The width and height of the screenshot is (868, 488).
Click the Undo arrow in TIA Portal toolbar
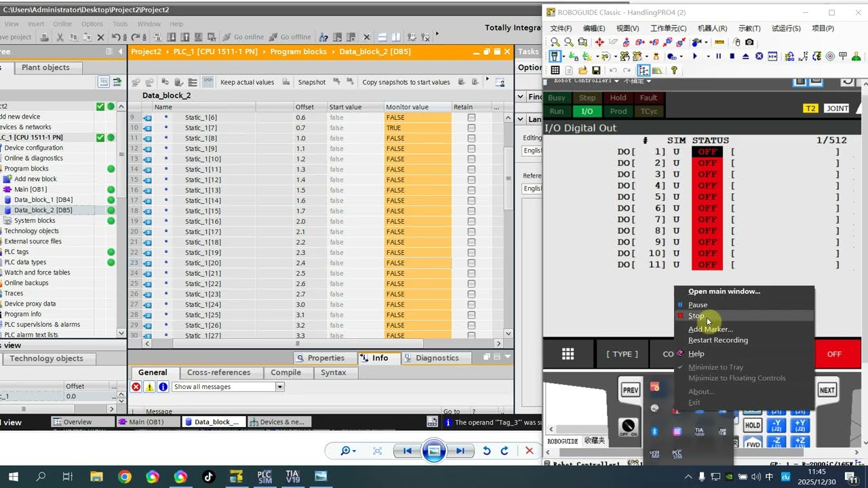pyautogui.click(x=115, y=37)
